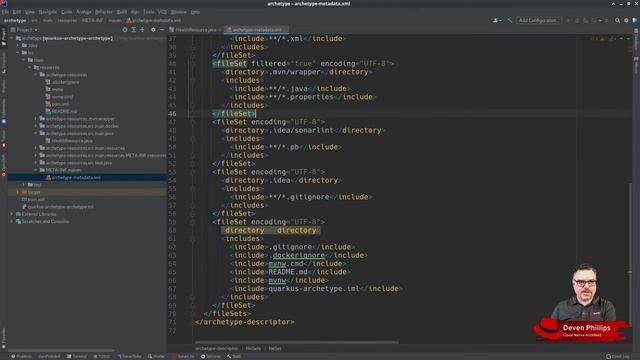The image size is (640, 360).
Task: Click the Stop icon in run toolbar
Action: (x=607, y=20)
